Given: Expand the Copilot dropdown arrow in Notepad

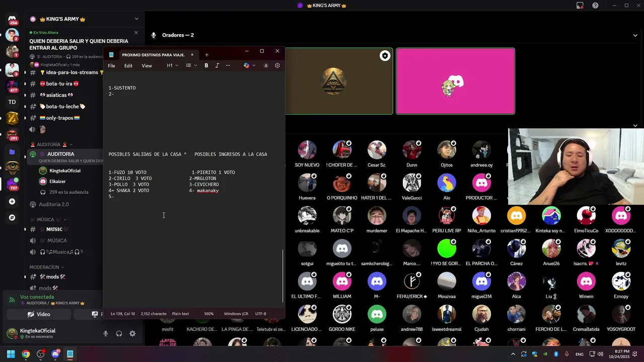Looking at the screenshot, I should pos(254,65).
